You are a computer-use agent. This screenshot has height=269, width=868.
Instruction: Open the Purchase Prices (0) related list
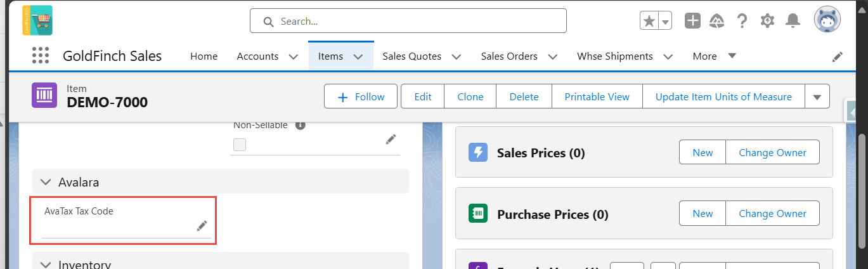click(552, 214)
